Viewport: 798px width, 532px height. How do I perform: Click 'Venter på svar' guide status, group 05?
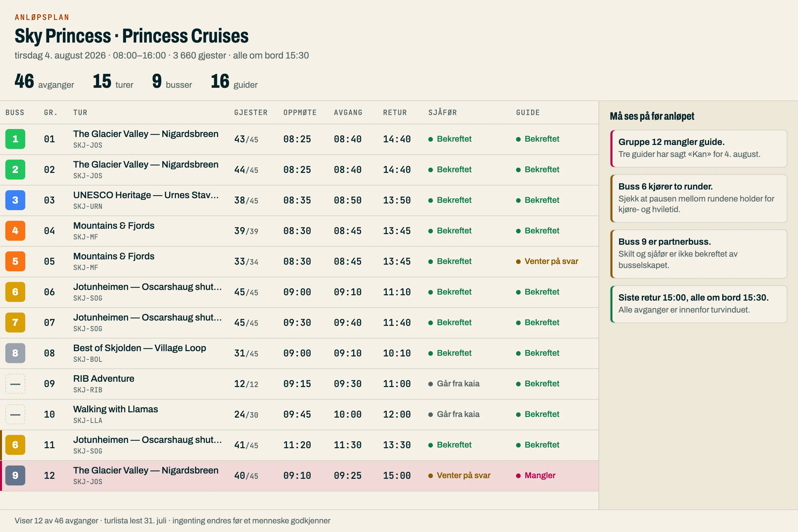(x=547, y=261)
